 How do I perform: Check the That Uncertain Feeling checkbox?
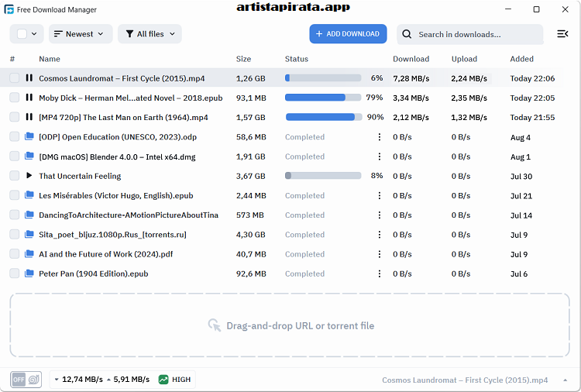15,176
